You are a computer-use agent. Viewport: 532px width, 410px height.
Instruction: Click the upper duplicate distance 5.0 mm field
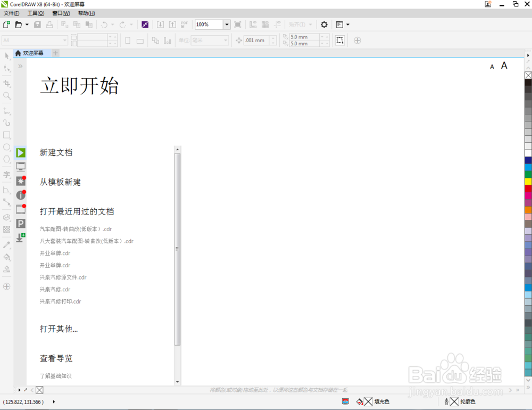click(x=304, y=37)
